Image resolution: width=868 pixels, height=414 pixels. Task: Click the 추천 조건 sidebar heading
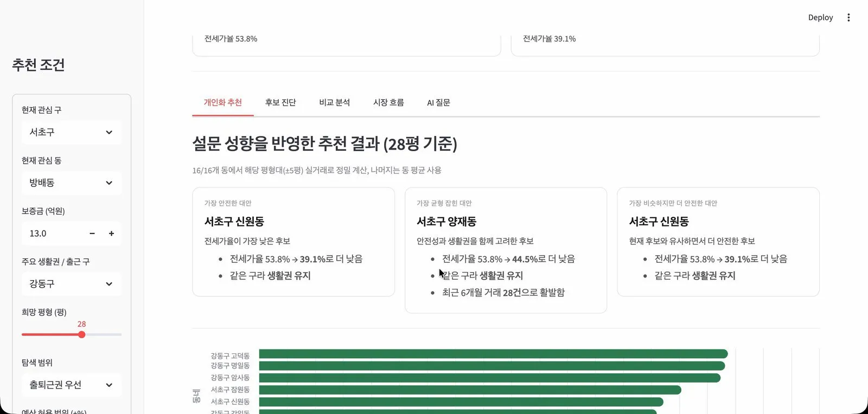point(39,65)
